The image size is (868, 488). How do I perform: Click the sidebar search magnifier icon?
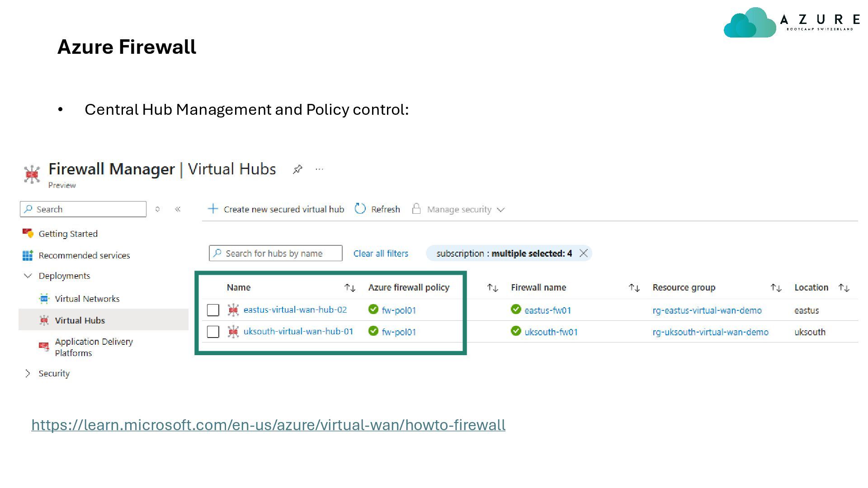(28, 209)
